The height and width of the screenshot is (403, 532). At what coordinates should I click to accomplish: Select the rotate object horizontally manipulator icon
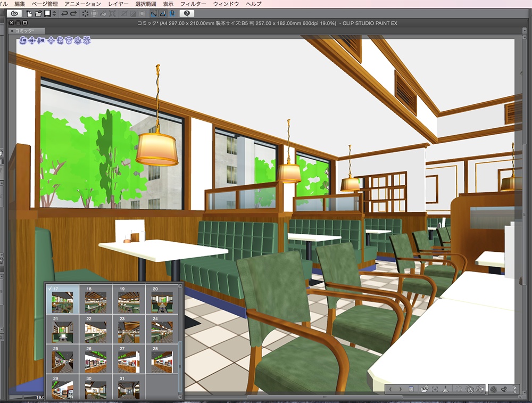(69, 41)
